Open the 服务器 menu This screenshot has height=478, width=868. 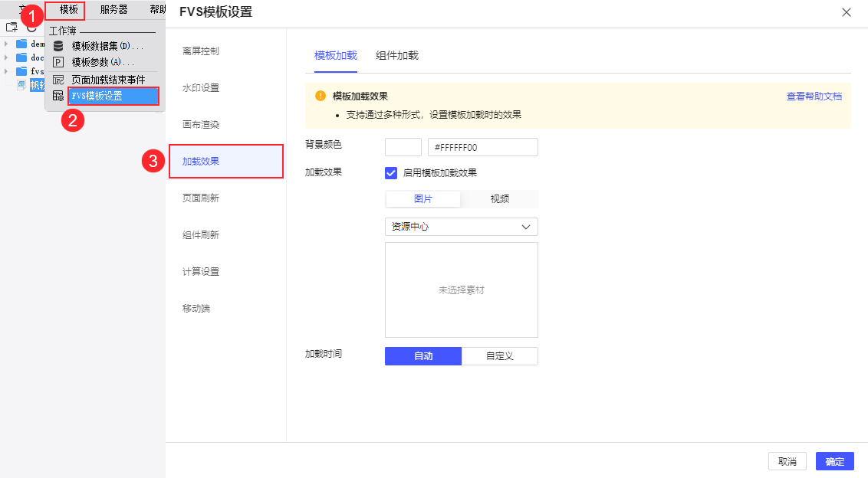(113, 10)
